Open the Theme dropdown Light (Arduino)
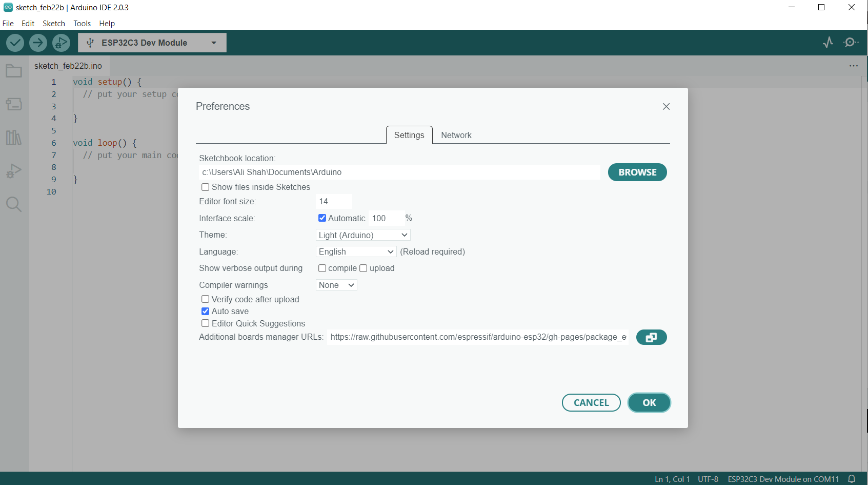Image resolution: width=868 pixels, height=485 pixels. click(363, 235)
